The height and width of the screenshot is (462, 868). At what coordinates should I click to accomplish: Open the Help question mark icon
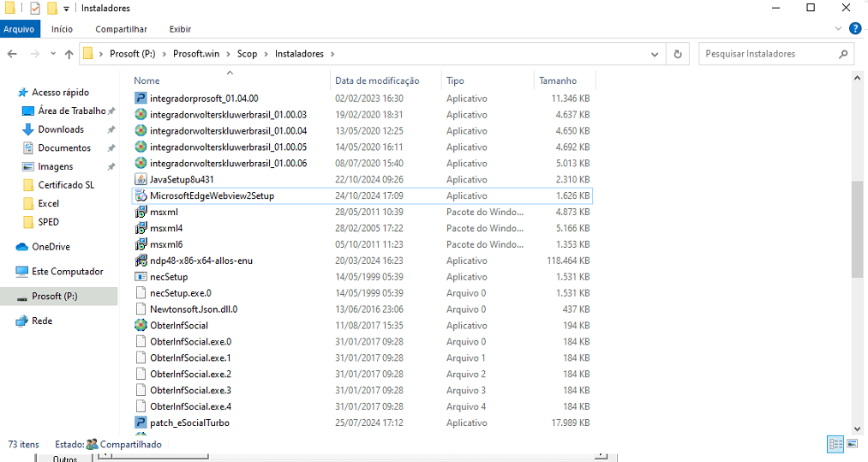pos(855,28)
